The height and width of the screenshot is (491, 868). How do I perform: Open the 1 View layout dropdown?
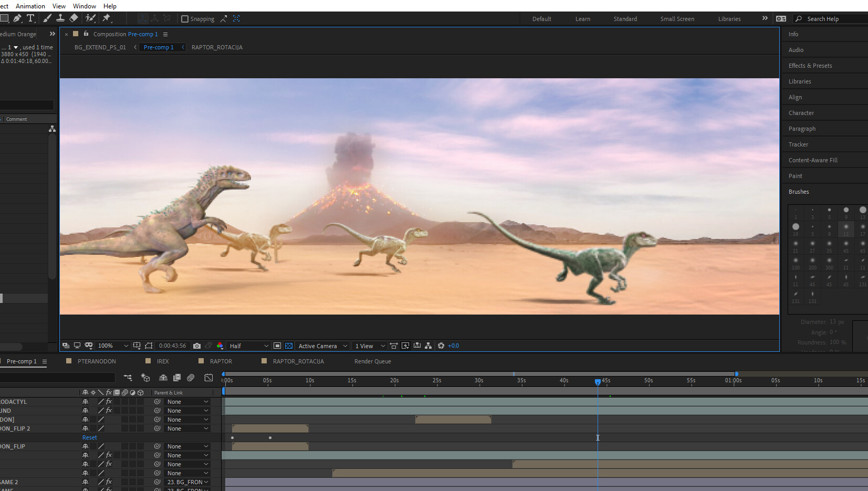370,346
